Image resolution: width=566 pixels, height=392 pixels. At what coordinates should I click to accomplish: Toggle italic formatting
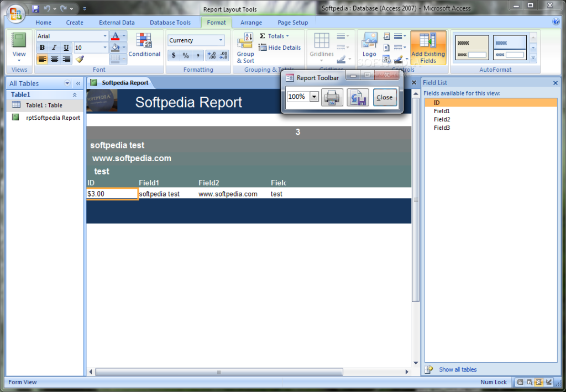[54, 47]
